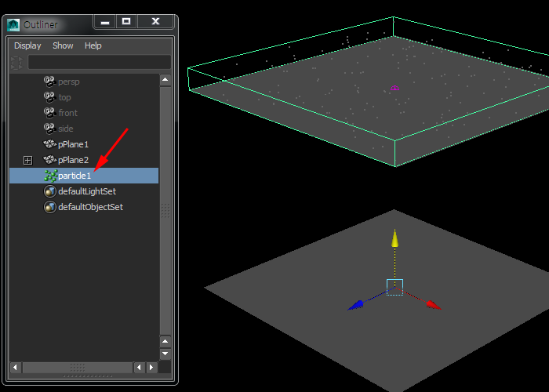Screen dimensions: 549x392
Task: Click the horizontal scrollbar right arrow
Action: (151, 367)
